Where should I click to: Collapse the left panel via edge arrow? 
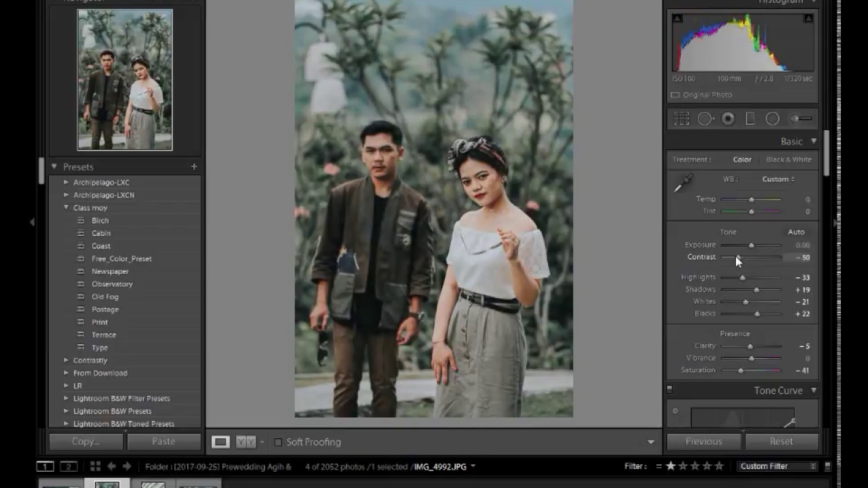pyautogui.click(x=32, y=222)
